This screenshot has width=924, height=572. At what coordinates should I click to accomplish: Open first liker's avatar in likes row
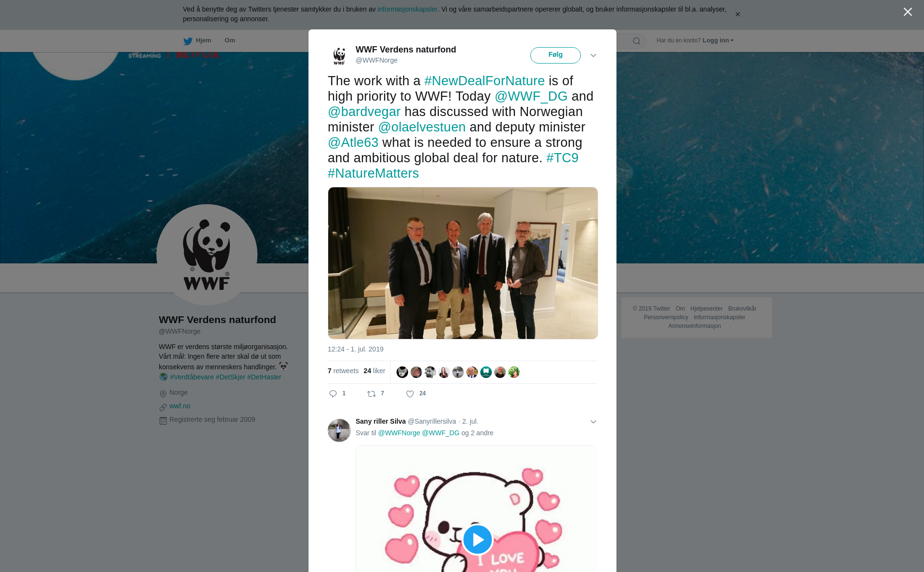[x=402, y=372]
